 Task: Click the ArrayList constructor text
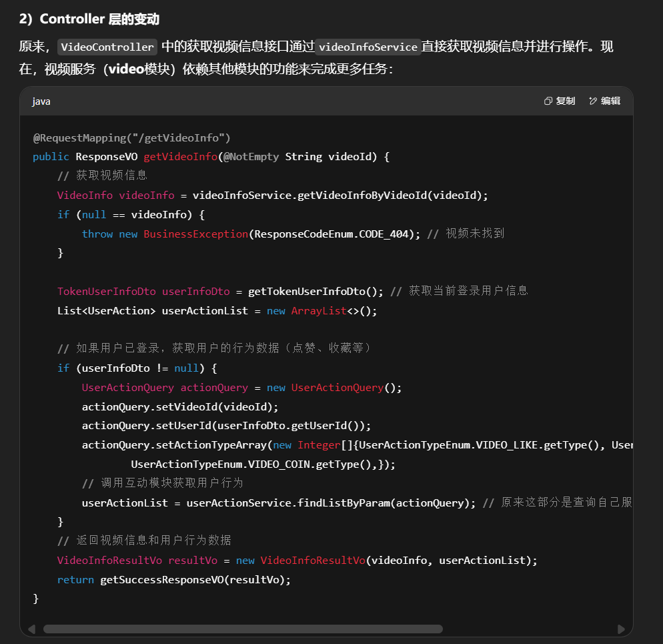click(318, 310)
